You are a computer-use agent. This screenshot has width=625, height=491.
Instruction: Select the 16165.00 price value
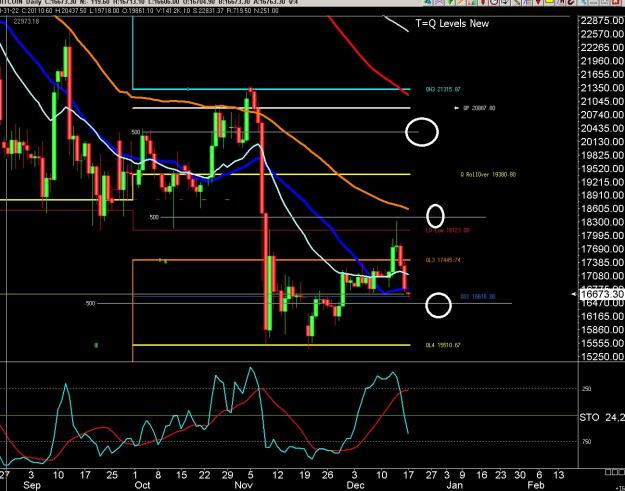pyautogui.click(x=603, y=316)
